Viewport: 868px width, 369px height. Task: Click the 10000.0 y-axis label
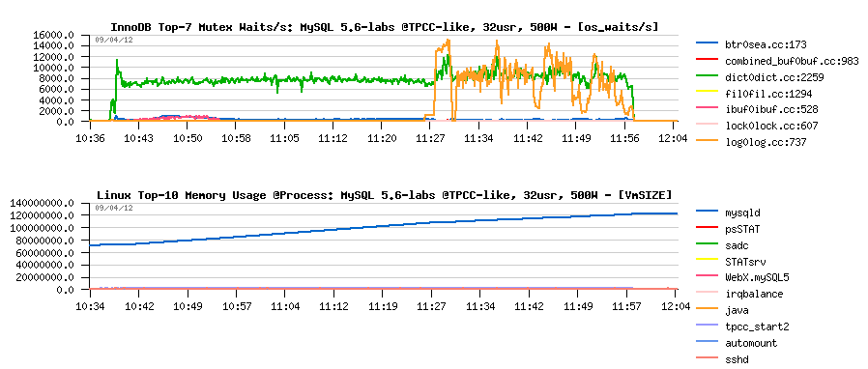click(55, 68)
